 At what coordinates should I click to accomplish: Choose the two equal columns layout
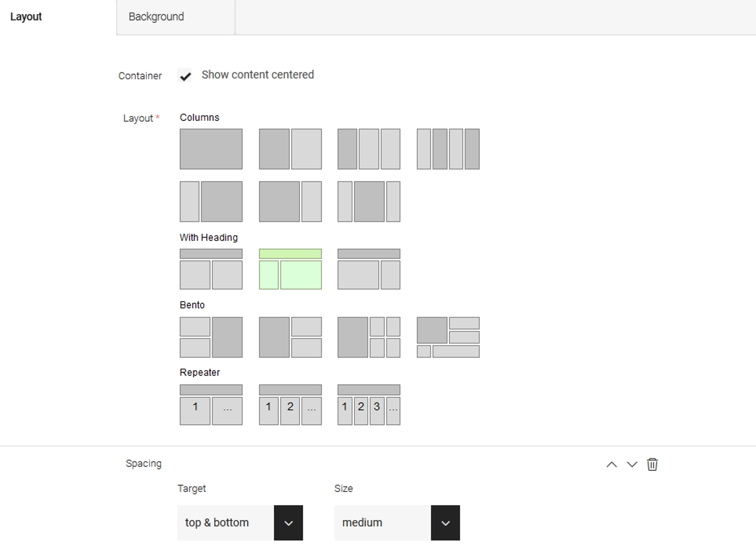click(290, 149)
